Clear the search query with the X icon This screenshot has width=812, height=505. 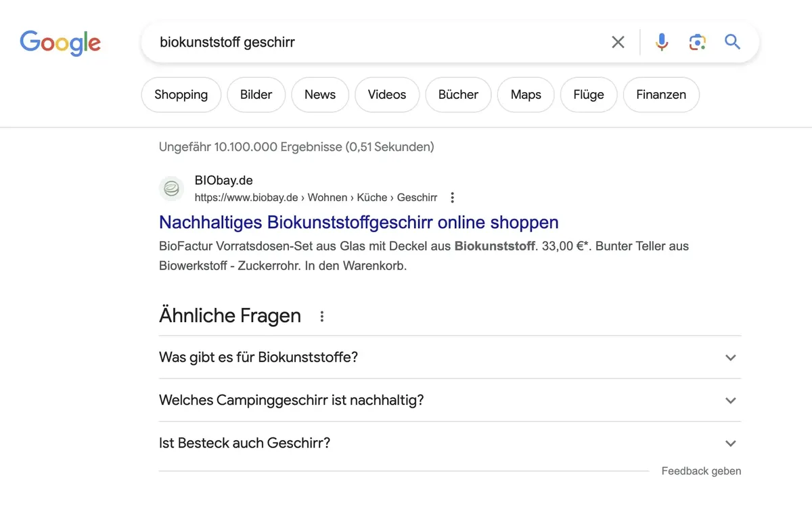point(618,42)
